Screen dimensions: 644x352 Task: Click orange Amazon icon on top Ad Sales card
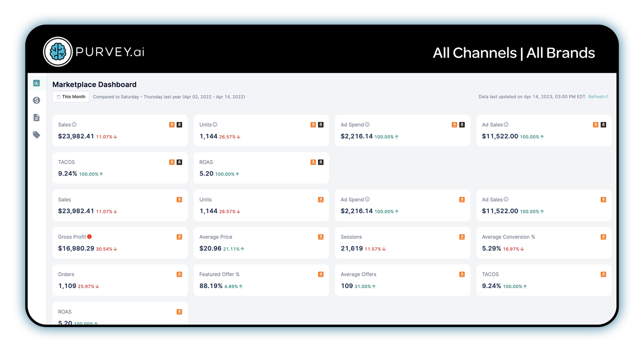coord(595,125)
